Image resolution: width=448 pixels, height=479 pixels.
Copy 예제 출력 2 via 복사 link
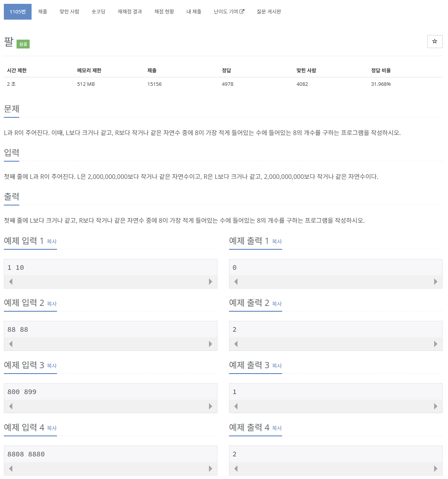pyautogui.click(x=277, y=304)
